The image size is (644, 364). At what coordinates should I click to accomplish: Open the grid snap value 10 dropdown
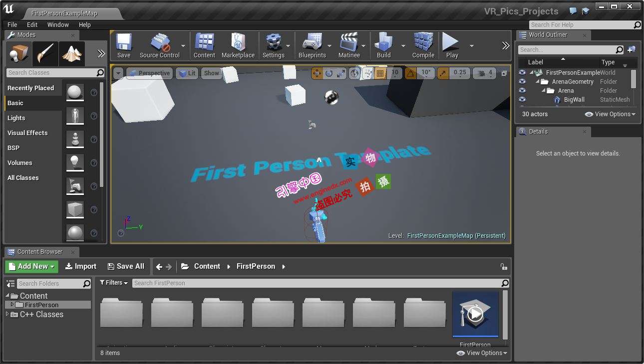tap(395, 73)
